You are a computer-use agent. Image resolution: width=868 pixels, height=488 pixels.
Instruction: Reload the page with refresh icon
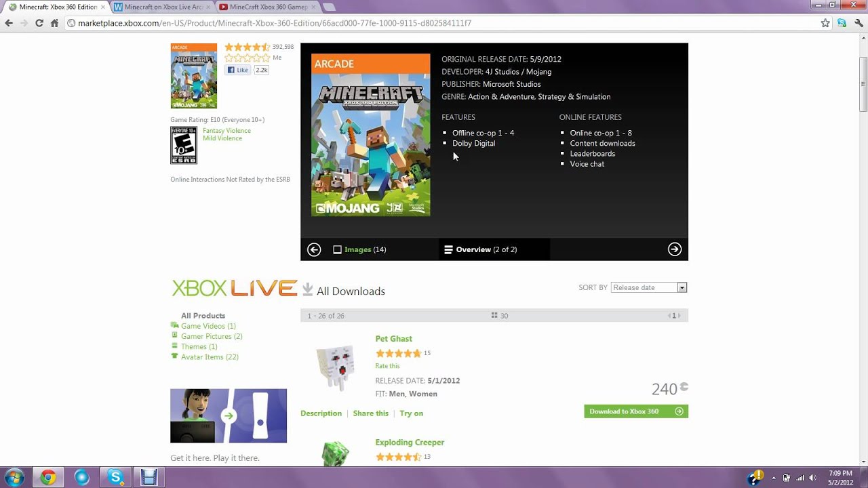point(39,23)
